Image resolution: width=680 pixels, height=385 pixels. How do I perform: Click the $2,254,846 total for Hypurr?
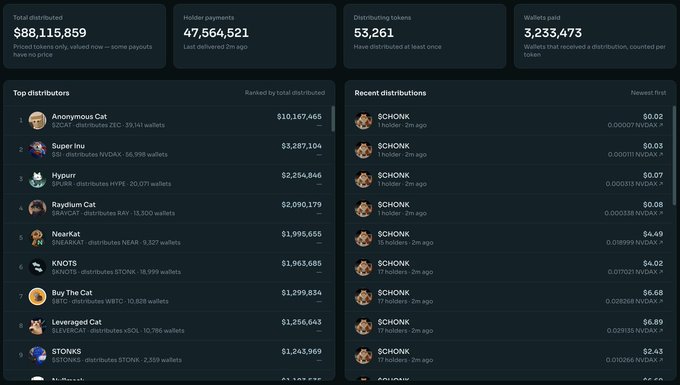pos(301,176)
